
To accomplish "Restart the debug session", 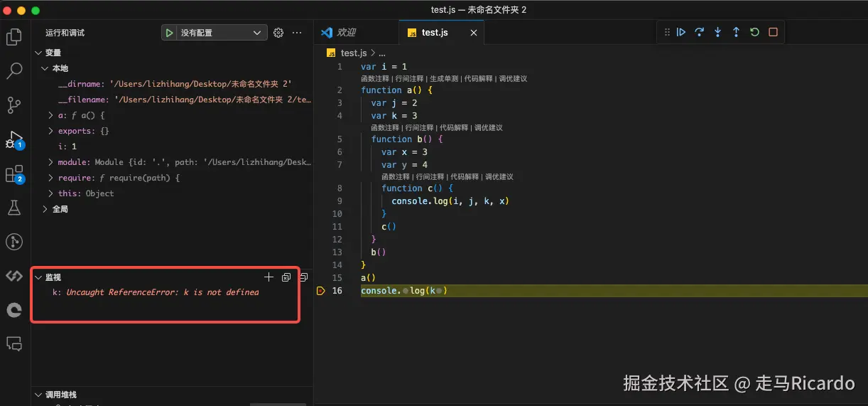I will [754, 32].
